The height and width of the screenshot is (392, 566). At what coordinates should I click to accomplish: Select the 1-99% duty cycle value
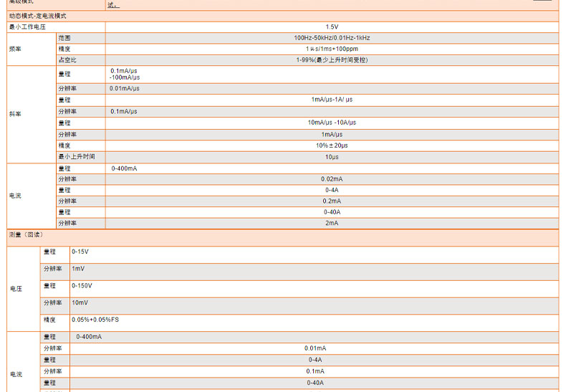[332, 60]
